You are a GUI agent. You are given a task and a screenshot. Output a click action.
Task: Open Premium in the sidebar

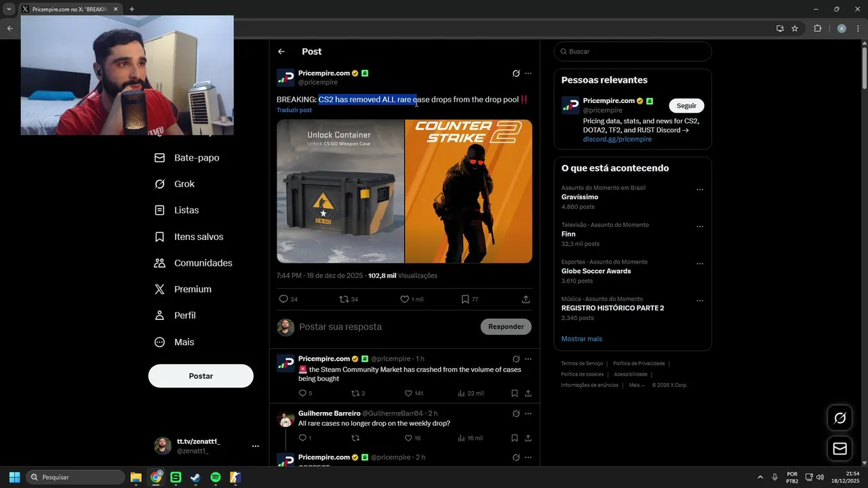pos(182,289)
